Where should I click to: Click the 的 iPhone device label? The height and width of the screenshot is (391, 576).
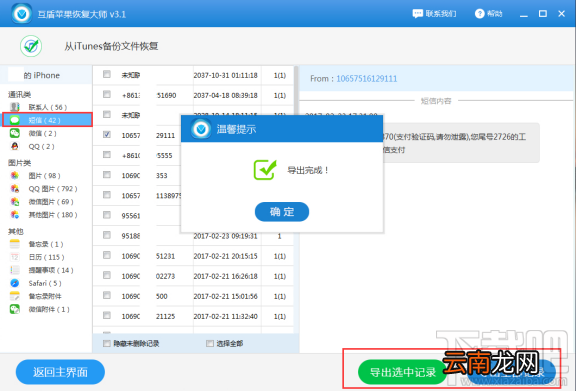pos(42,75)
